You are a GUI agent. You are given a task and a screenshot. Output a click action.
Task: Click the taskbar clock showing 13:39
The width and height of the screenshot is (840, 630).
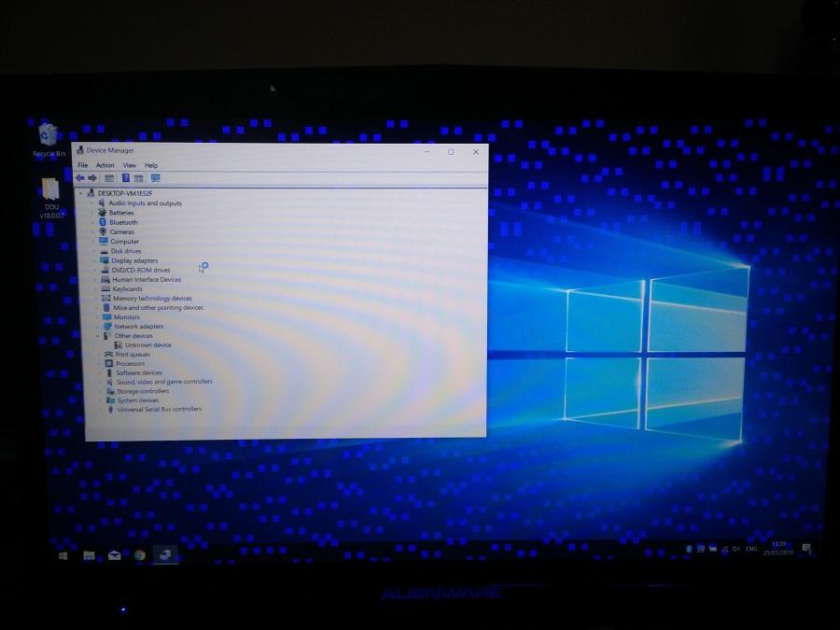pyautogui.click(x=778, y=548)
